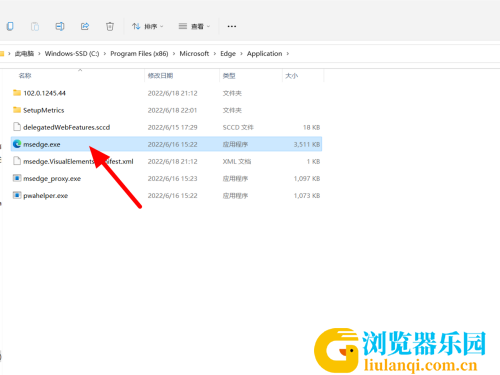Open the three-dot See more menu
The width and height of the screenshot is (500, 375).
pos(232,26)
